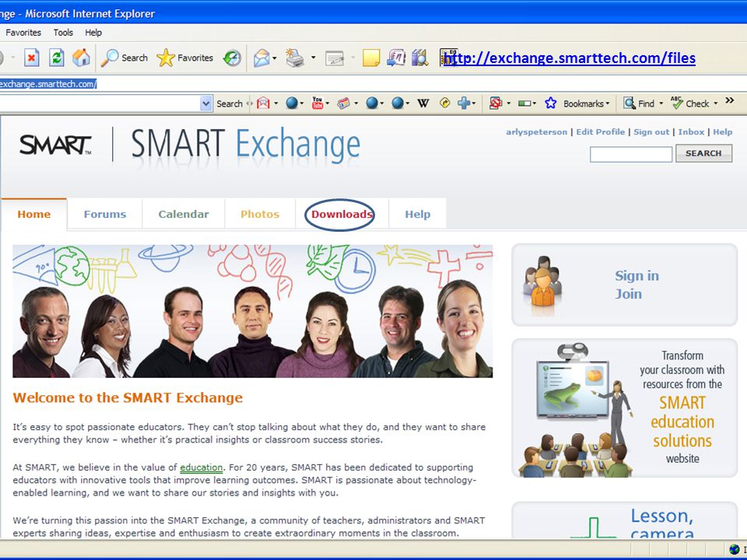Show more toolbar items via chevron
Screen dimensions: 747x560
coord(729,100)
